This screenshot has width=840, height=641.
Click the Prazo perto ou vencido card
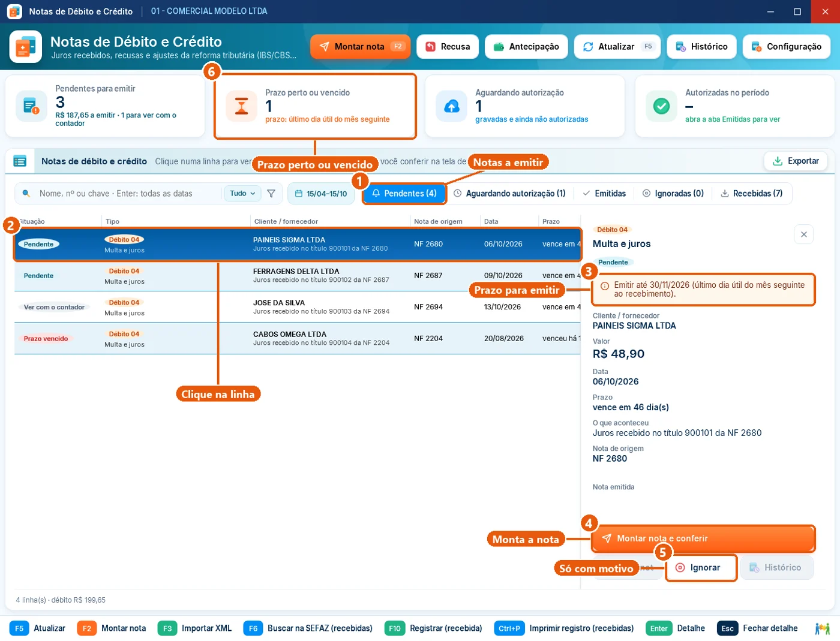click(x=315, y=106)
